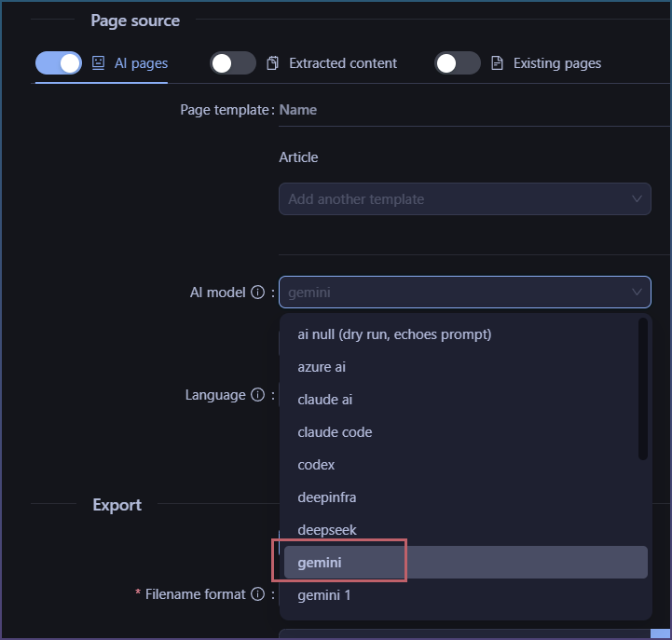Click the Article template entry

[298, 157]
